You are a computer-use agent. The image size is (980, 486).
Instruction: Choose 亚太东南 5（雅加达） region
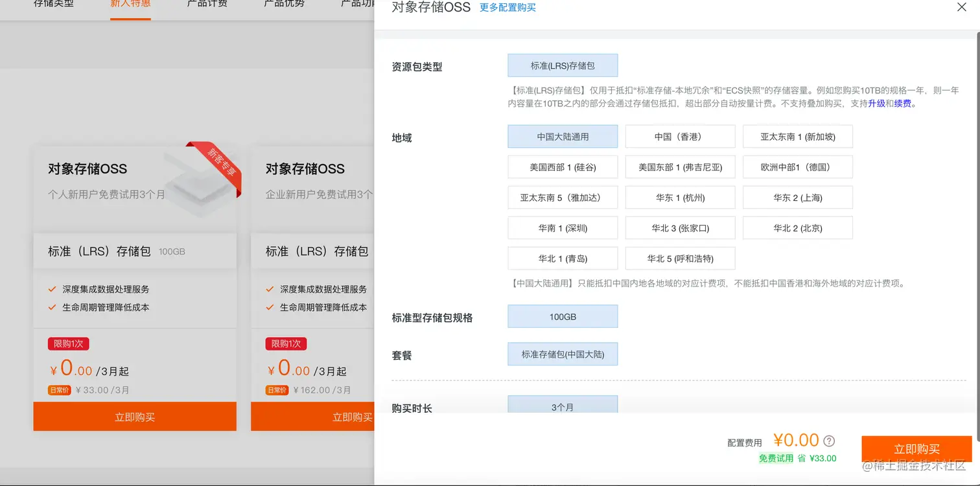[563, 198]
